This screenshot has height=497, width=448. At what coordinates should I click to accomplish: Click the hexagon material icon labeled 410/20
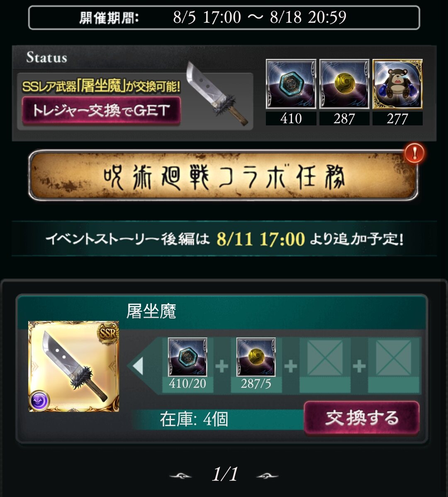pyautogui.click(x=187, y=357)
